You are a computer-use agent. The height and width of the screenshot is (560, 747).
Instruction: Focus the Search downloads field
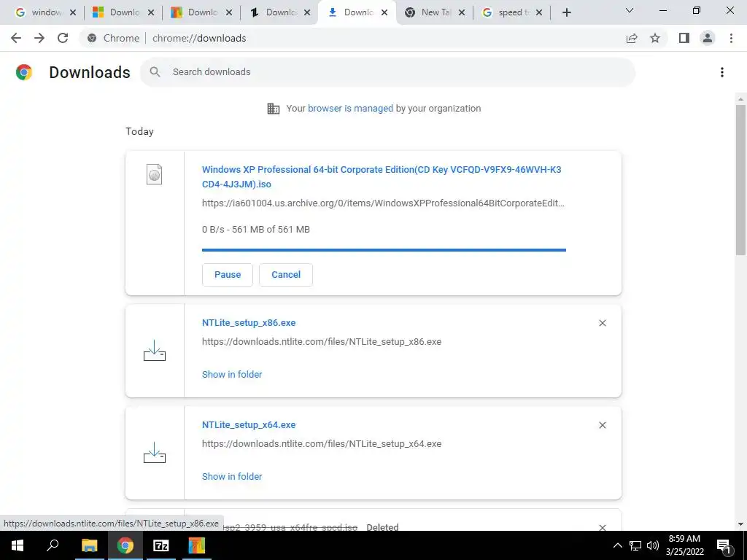[387, 72]
